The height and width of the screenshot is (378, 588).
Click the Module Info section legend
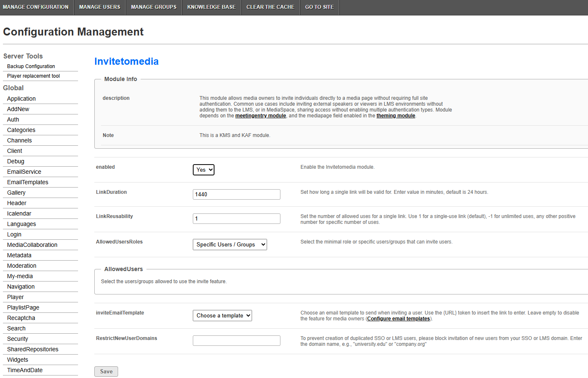point(121,79)
